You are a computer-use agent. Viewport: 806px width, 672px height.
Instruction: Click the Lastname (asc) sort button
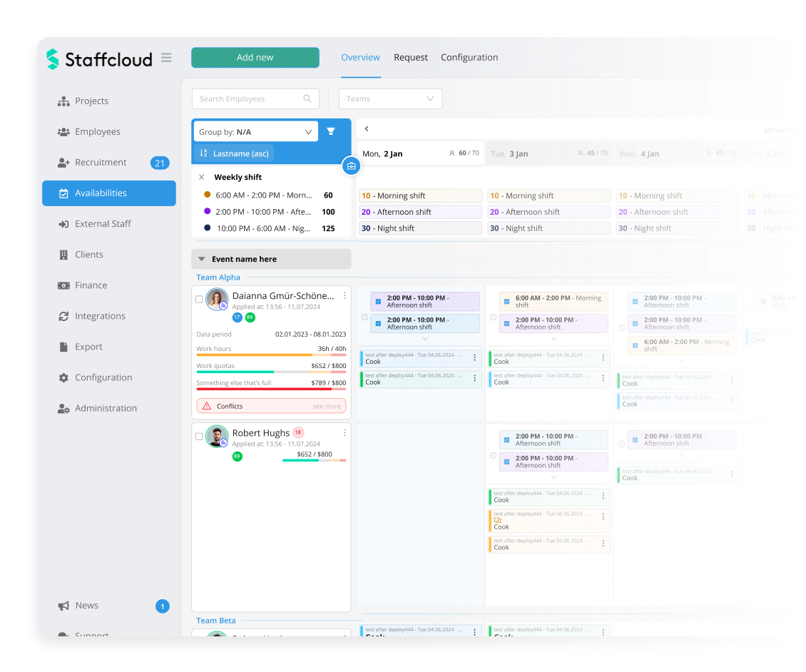click(234, 153)
